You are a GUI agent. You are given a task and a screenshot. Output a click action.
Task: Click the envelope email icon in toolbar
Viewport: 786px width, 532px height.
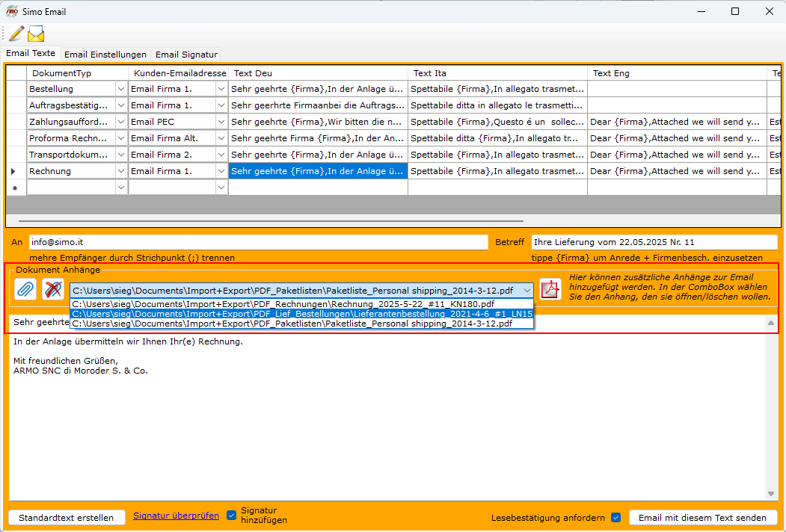tap(36, 34)
